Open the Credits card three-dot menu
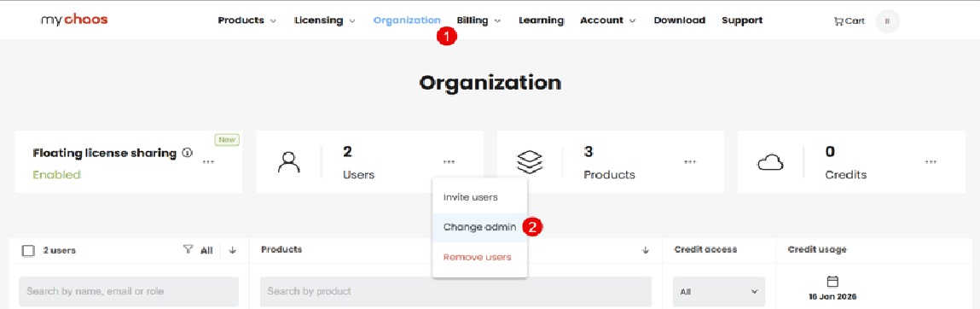This screenshot has height=309, width=980. pos(931,162)
